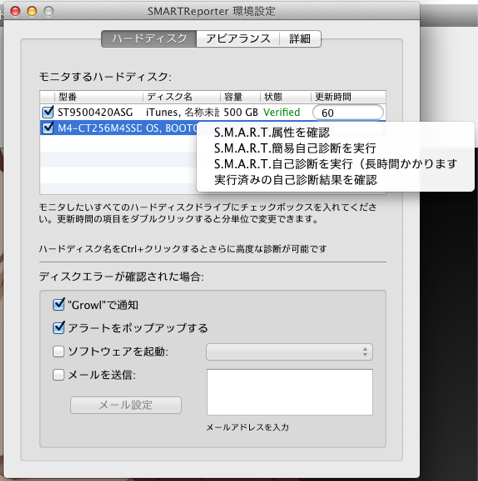Click the 500 GB capacity cell

click(x=241, y=112)
